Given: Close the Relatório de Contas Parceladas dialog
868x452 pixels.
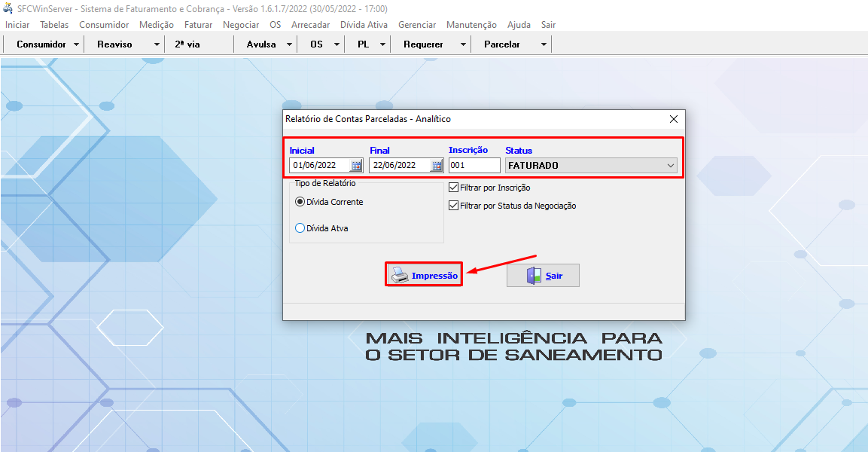Looking at the screenshot, I should [674, 119].
